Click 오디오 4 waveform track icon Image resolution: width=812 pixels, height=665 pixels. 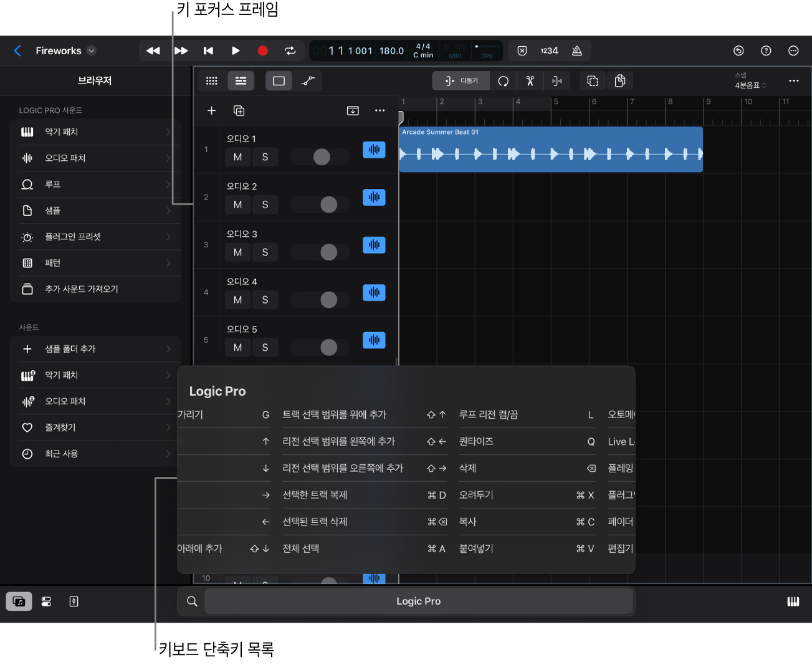[x=374, y=293]
